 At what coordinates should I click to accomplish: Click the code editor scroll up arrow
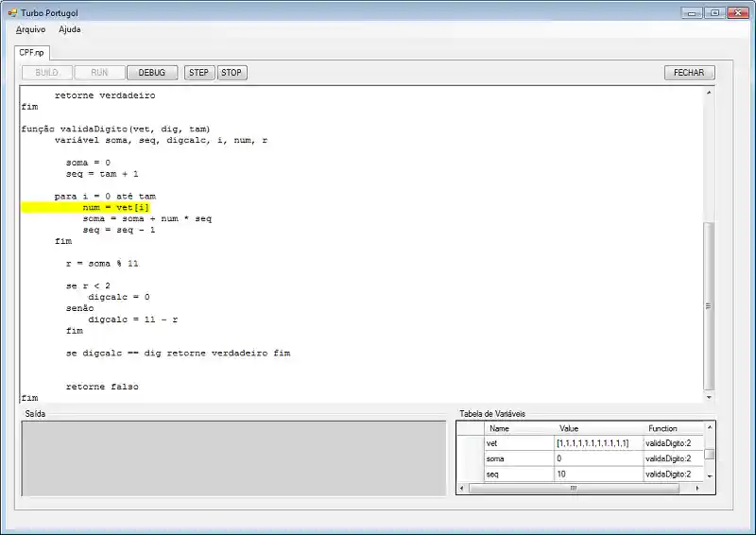tap(710, 95)
